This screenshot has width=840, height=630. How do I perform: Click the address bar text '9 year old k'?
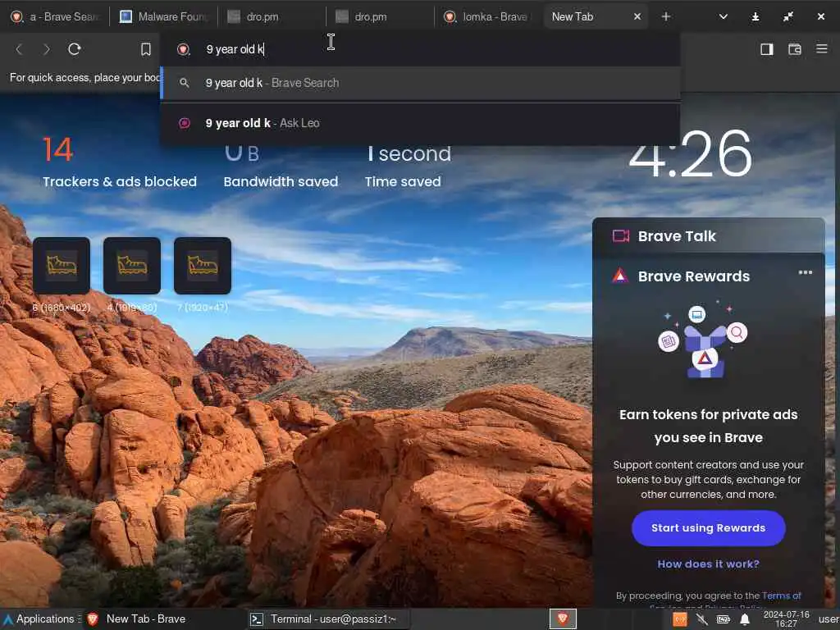[x=235, y=49]
